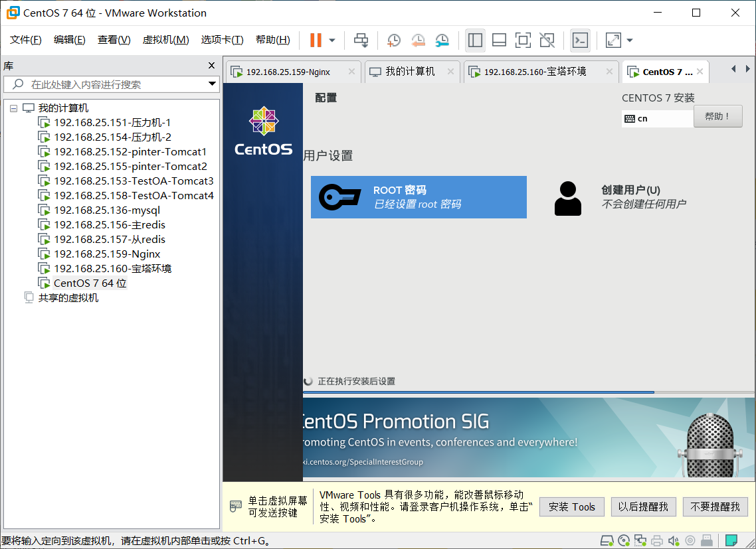Select 192.168.25.159-Nginx in the library tree
The height and width of the screenshot is (549, 756).
click(106, 254)
